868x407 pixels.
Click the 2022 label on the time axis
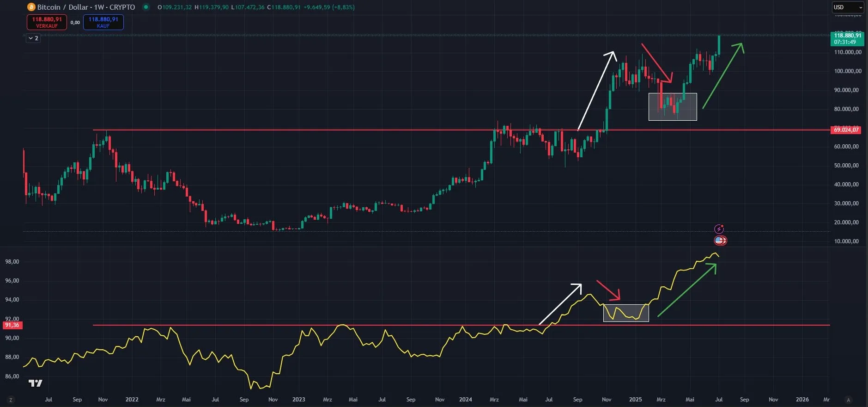click(x=132, y=400)
